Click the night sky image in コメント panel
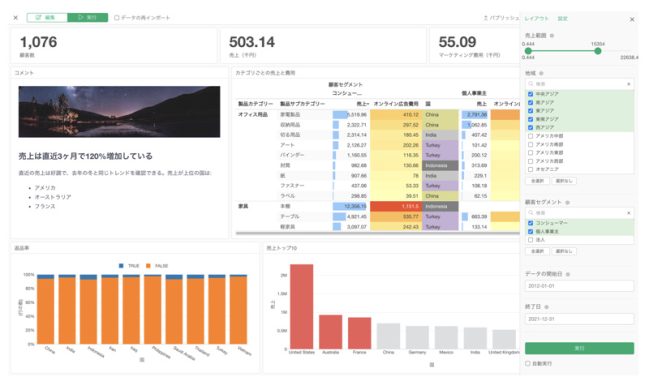The width and height of the screenshot is (649, 381). tap(119, 112)
